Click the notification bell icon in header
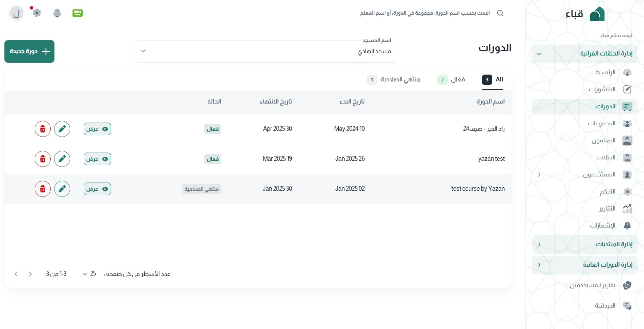This screenshot has width=644, height=329. [57, 13]
